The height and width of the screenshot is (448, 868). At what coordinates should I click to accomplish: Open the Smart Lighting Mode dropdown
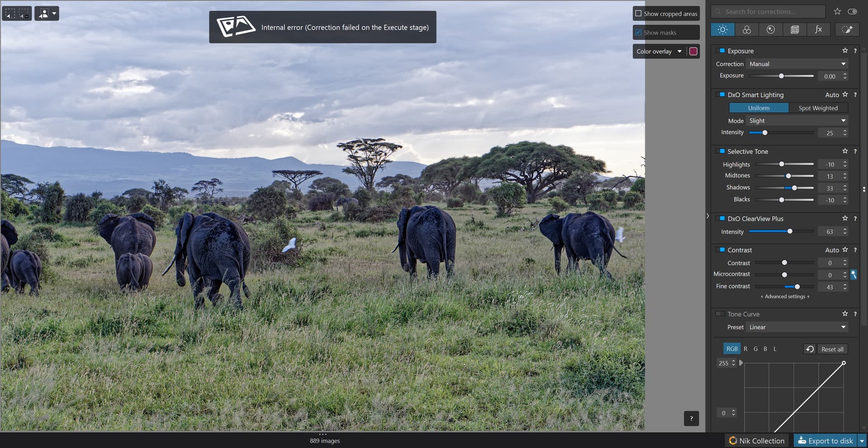coord(797,121)
